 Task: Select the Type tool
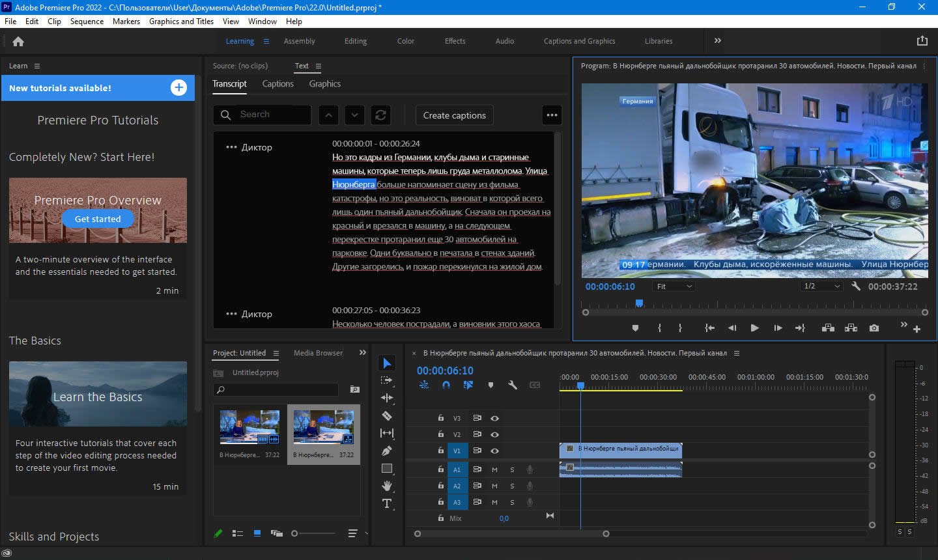pyautogui.click(x=387, y=503)
